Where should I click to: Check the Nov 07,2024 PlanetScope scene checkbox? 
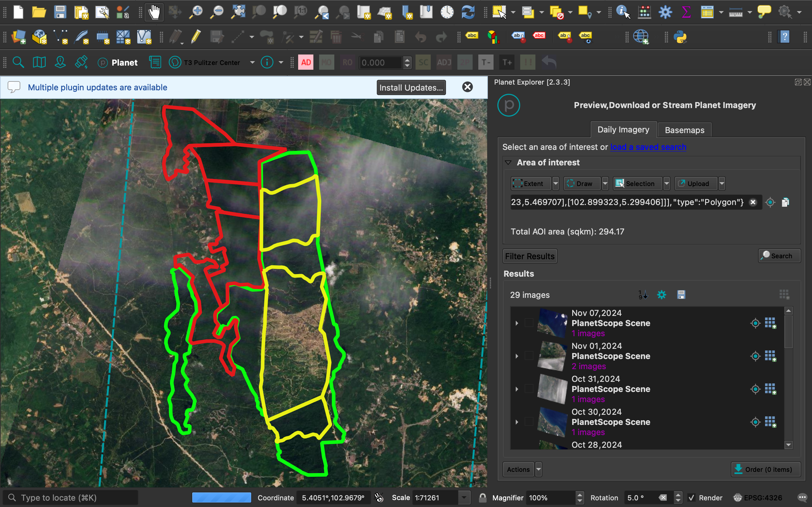(x=529, y=323)
